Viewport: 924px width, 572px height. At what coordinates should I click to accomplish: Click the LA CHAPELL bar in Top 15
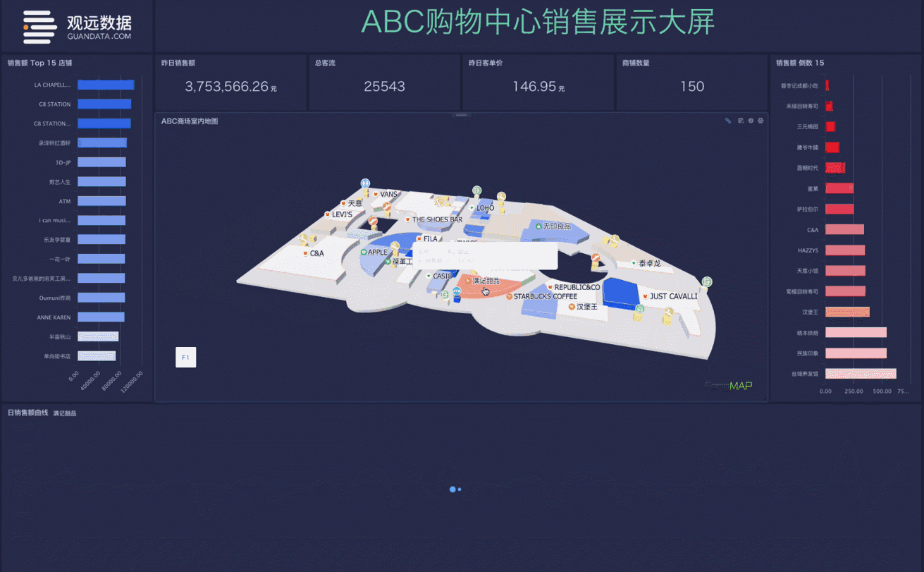click(x=106, y=85)
